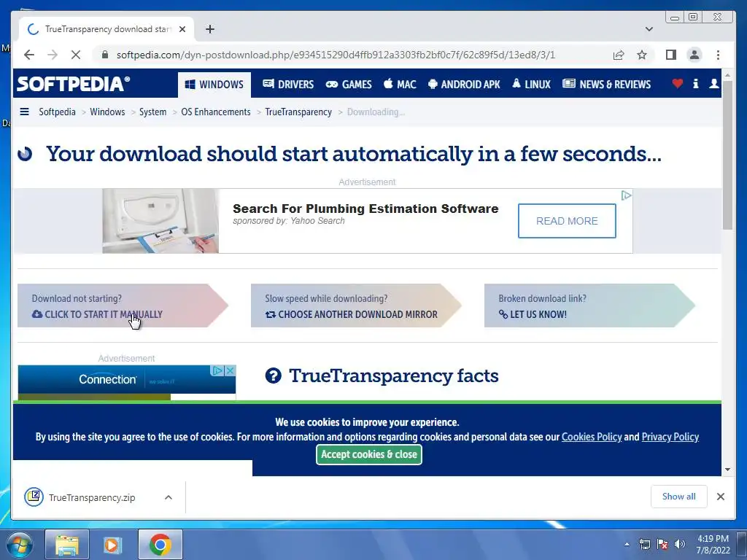The image size is (747, 560).
Task: Expand TrueTransparency.zip download options chevron
Action: click(169, 497)
